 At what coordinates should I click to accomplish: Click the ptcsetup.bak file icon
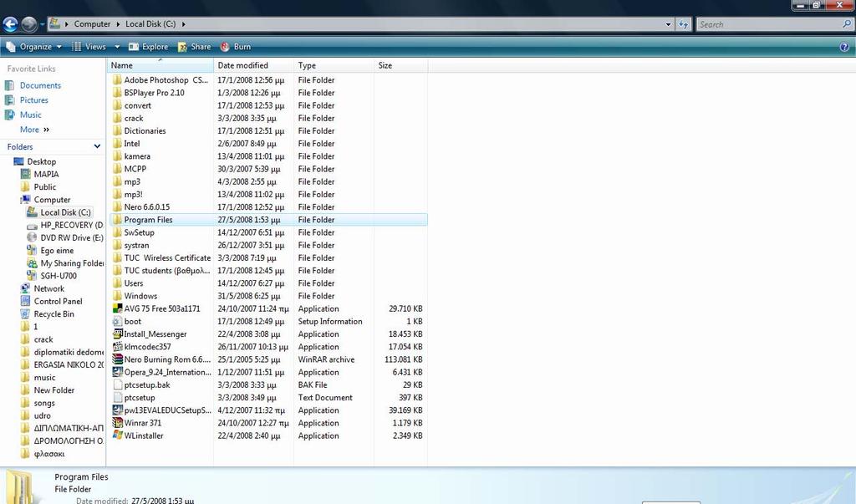tap(117, 385)
